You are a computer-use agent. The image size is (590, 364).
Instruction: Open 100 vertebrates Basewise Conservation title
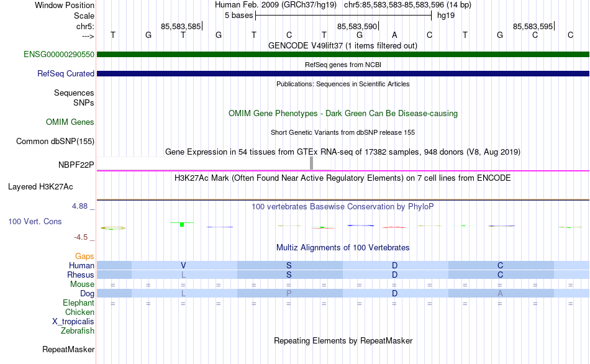click(x=343, y=206)
